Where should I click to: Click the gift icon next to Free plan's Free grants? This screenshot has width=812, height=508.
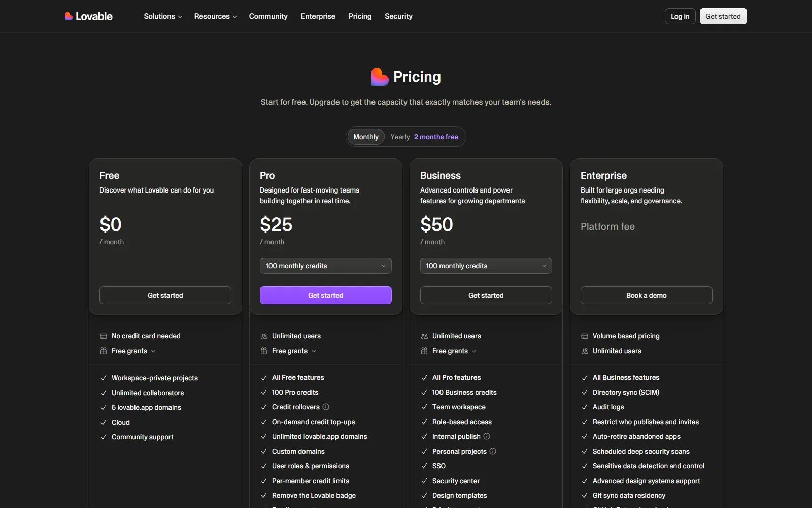(104, 351)
